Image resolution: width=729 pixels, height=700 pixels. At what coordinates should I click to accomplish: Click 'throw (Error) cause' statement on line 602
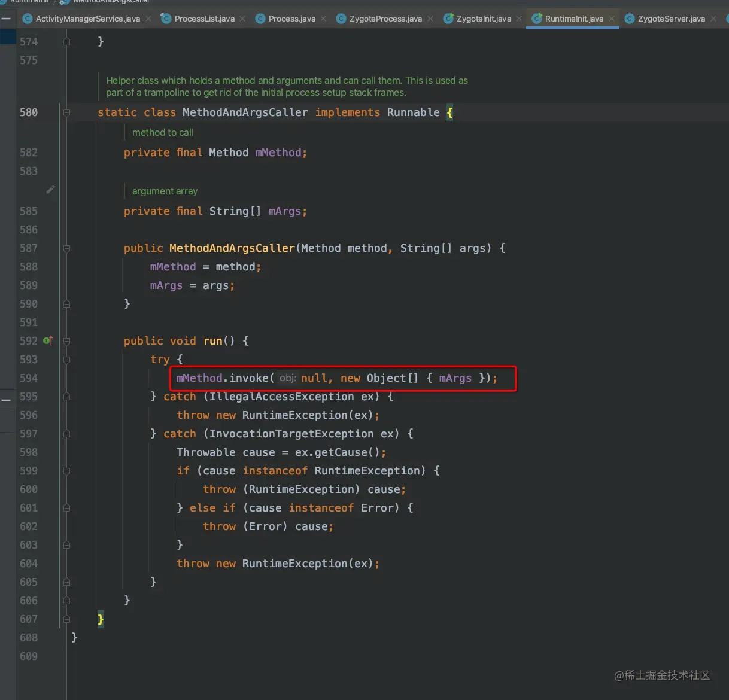pyautogui.click(x=268, y=526)
